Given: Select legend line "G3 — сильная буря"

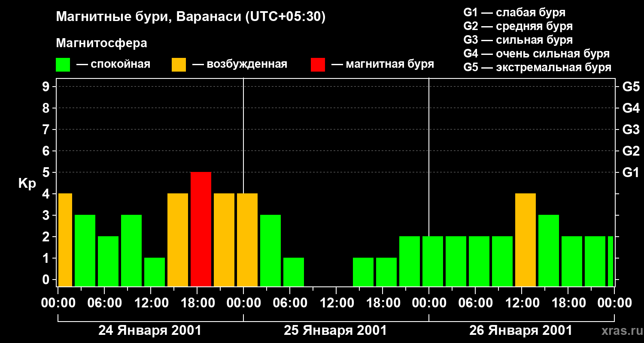Looking at the screenshot, I should tap(518, 40).
